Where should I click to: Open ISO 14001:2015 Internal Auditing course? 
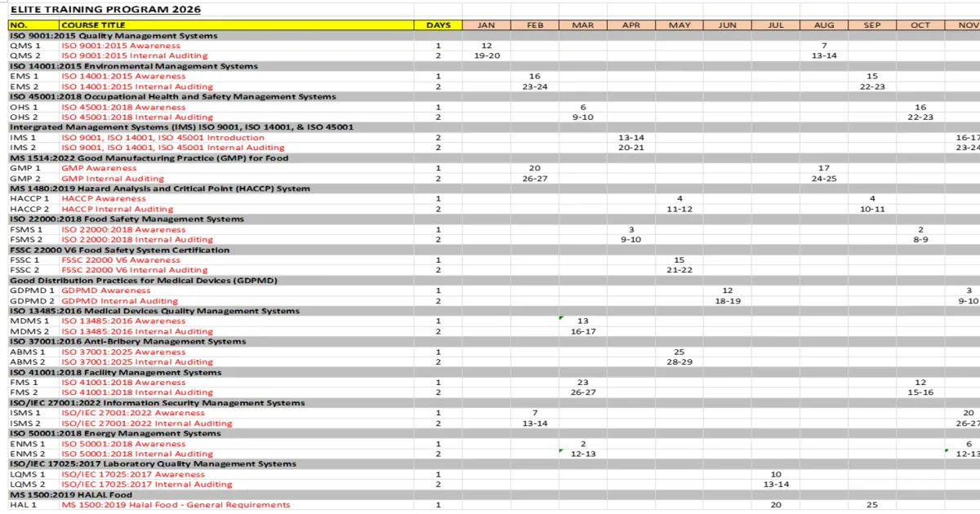pos(136,86)
